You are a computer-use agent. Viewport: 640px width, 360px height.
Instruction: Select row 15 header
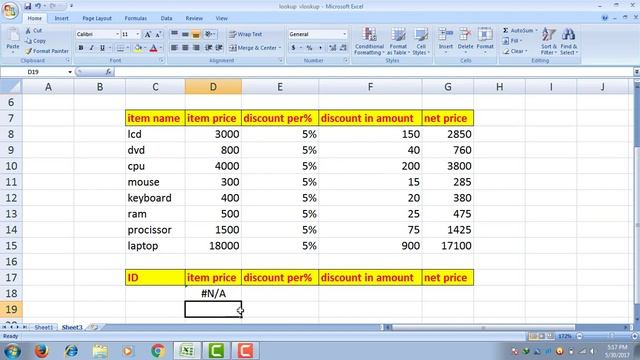coord(11,246)
